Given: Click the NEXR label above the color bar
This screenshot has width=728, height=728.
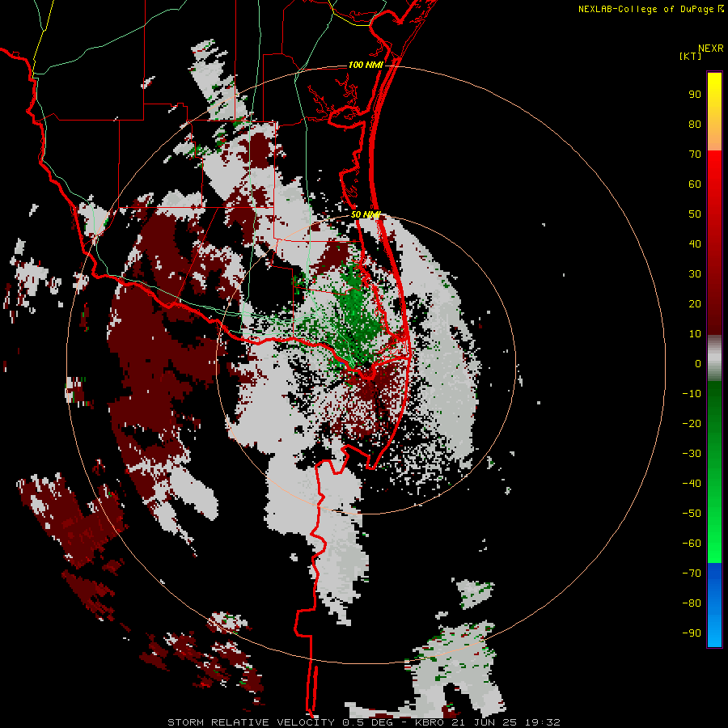Looking at the screenshot, I should coord(711,49).
